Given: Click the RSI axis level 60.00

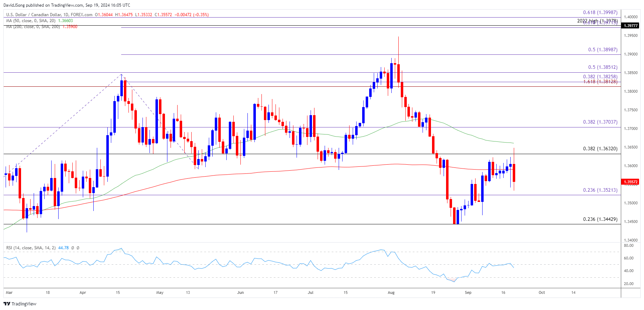Looking at the screenshot, I should point(629,258).
